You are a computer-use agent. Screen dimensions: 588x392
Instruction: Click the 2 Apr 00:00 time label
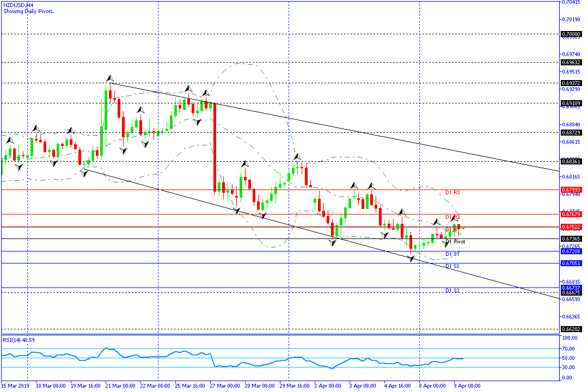[x=328, y=386]
